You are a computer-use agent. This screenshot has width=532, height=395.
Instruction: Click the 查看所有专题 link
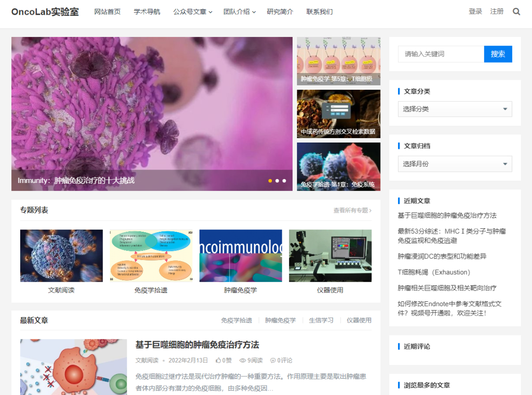pos(352,211)
